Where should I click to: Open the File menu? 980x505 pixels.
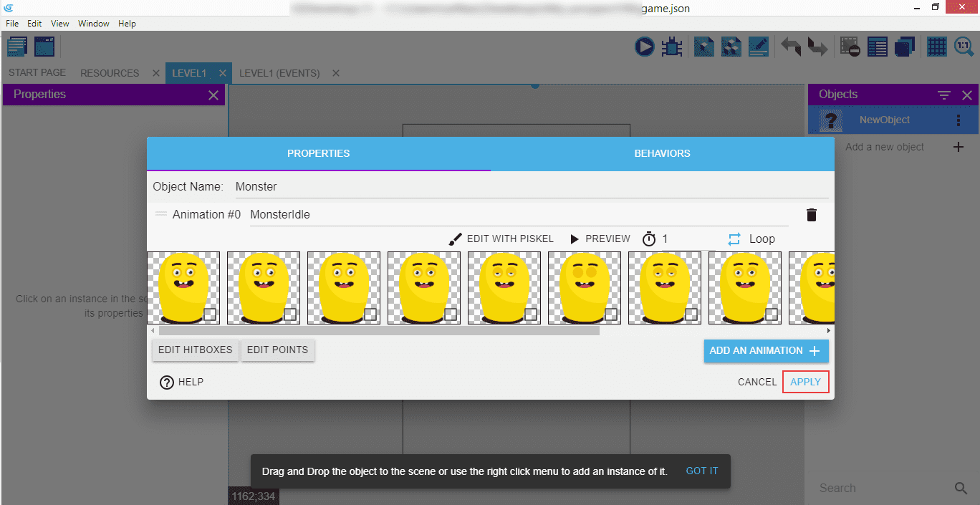point(12,24)
